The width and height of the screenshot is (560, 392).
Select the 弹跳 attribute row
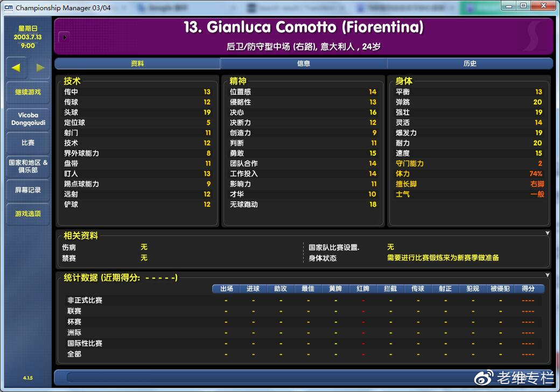(469, 102)
